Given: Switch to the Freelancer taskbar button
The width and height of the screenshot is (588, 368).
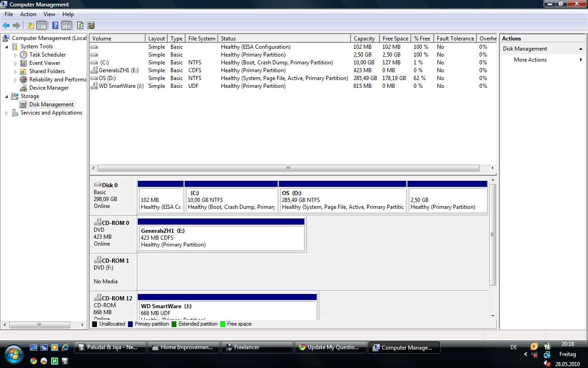Looking at the screenshot, I should coord(257,347).
